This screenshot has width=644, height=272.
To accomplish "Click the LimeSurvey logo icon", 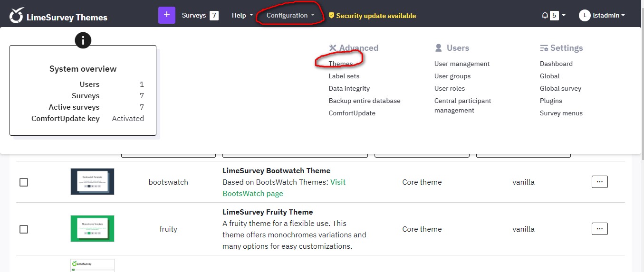I will (x=17, y=15).
